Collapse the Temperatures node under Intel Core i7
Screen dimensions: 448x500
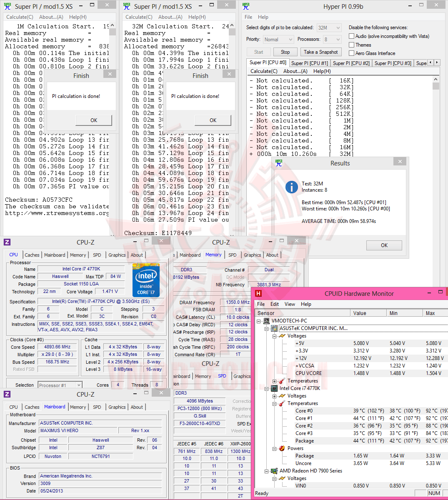[274, 403]
